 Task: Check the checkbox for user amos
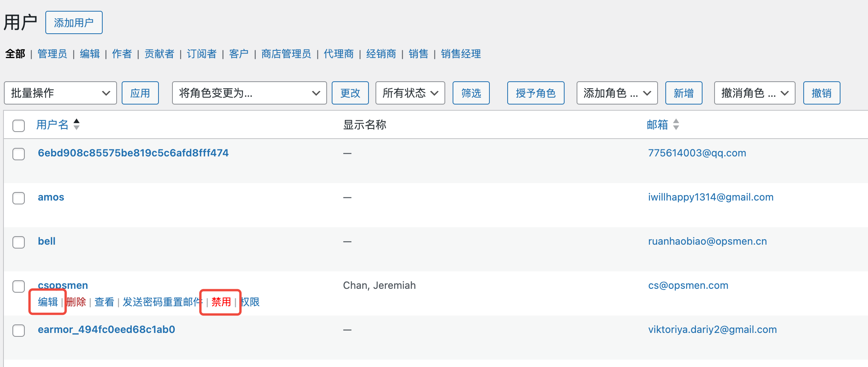click(x=19, y=198)
